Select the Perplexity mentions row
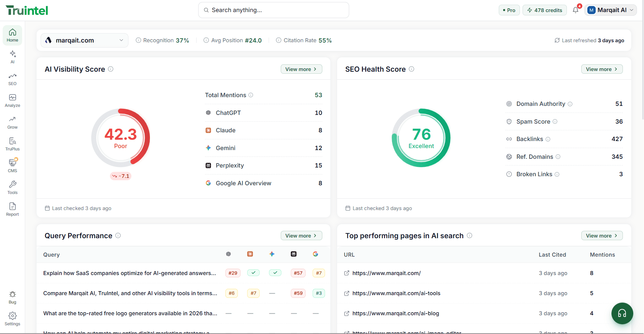The image size is (644, 334). click(264, 165)
